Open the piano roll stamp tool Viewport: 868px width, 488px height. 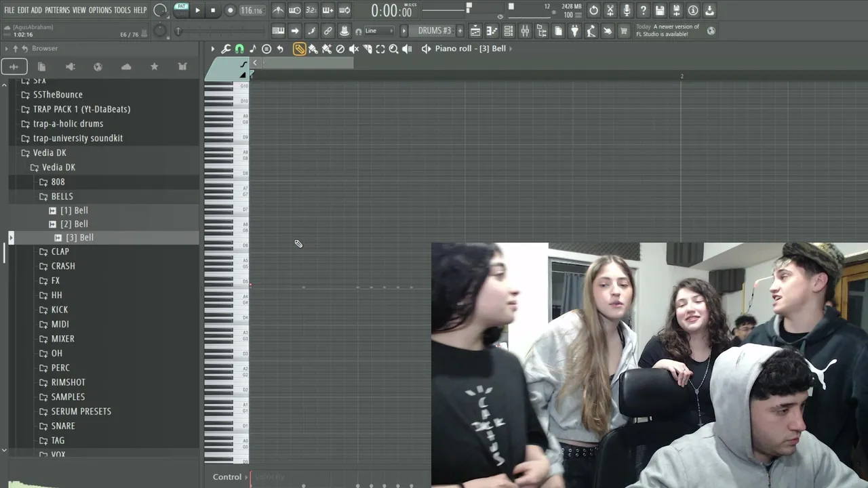point(267,49)
